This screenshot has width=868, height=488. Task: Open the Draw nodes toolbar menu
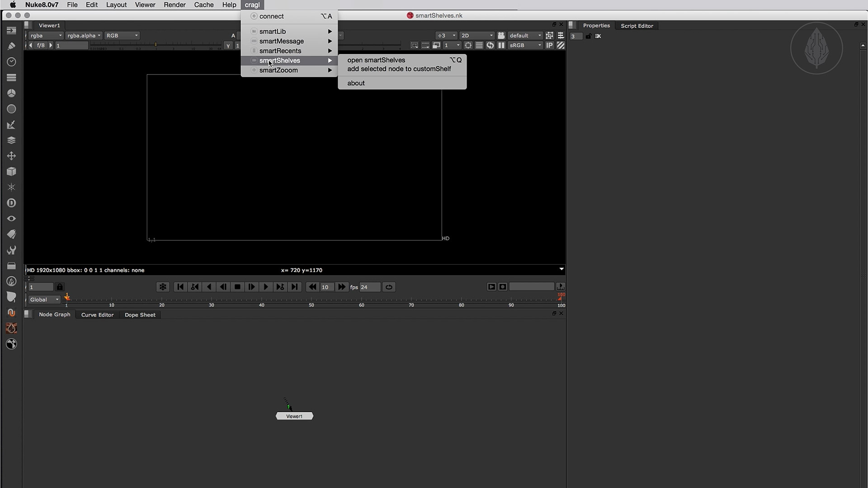point(11,46)
